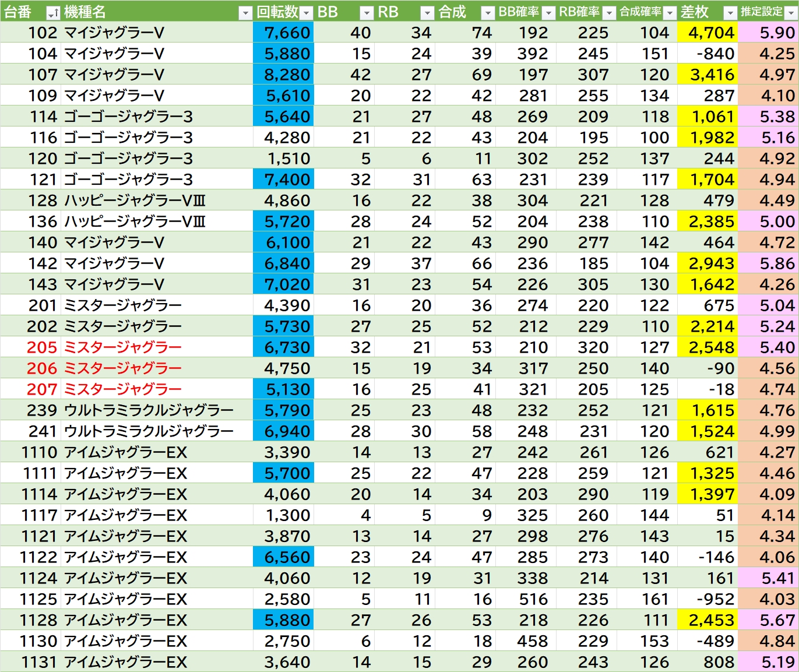The width and height of the screenshot is (799, 672).
Task: Click the 5.41 estimated setting cell
Action: [x=768, y=578]
